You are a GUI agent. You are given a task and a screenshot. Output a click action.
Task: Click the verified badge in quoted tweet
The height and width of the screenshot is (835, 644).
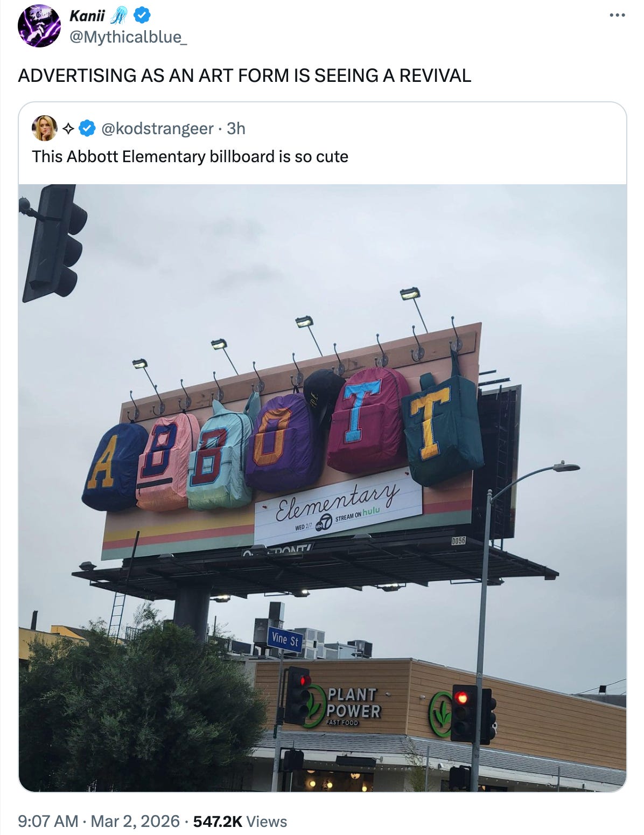click(87, 128)
